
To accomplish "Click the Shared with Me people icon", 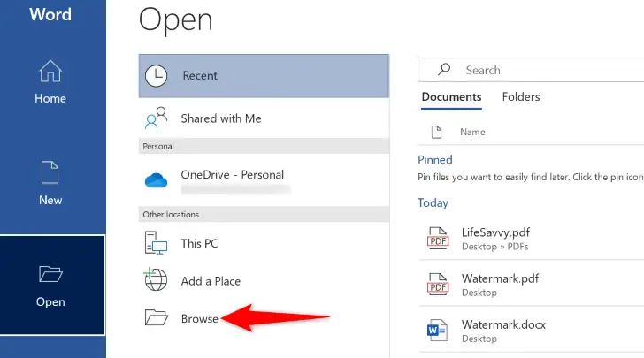I will [x=156, y=118].
